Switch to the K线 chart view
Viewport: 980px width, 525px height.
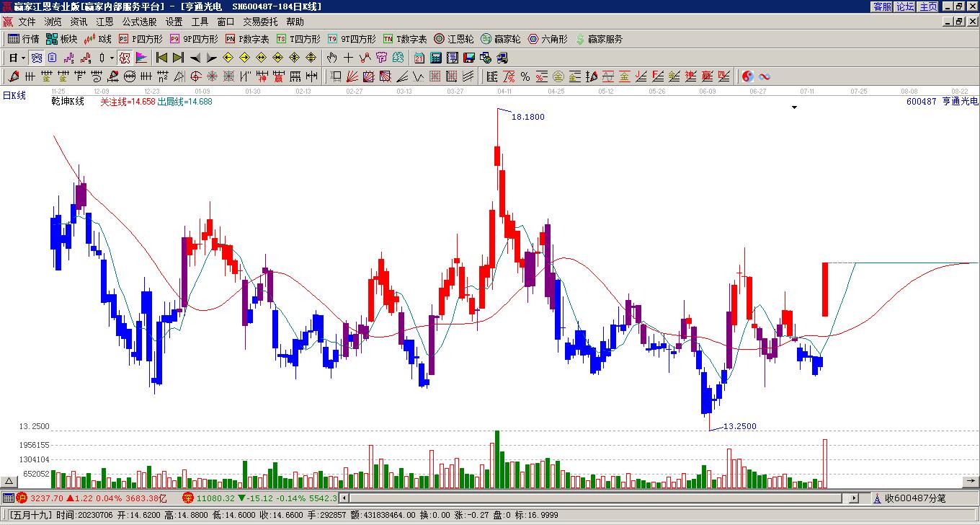pyautogui.click(x=98, y=39)
